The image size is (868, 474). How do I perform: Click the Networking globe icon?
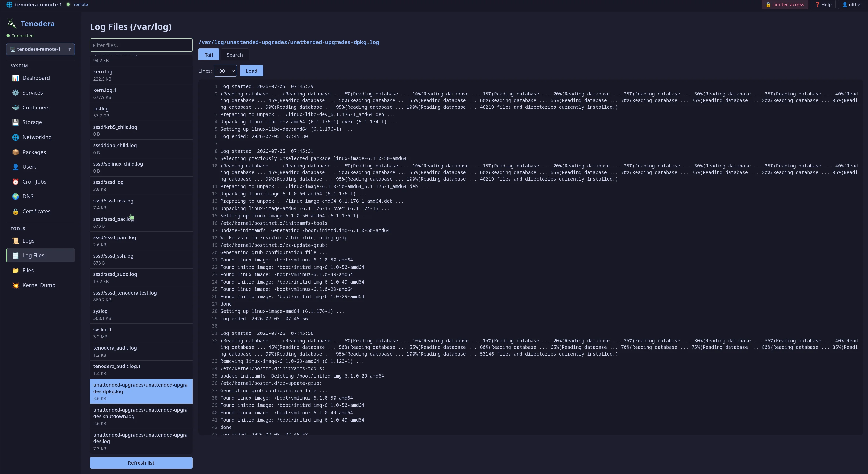tap(15, 137)
